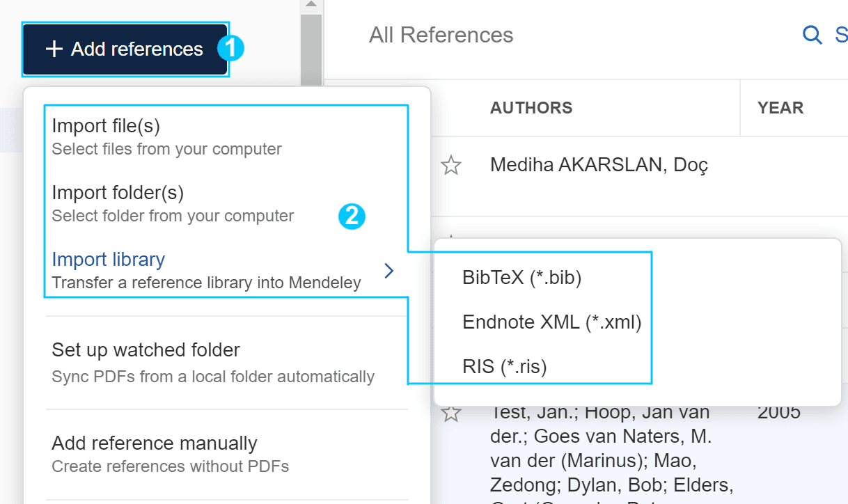Select Add reference manually
The image size is (848, 504).
point(226,454)
